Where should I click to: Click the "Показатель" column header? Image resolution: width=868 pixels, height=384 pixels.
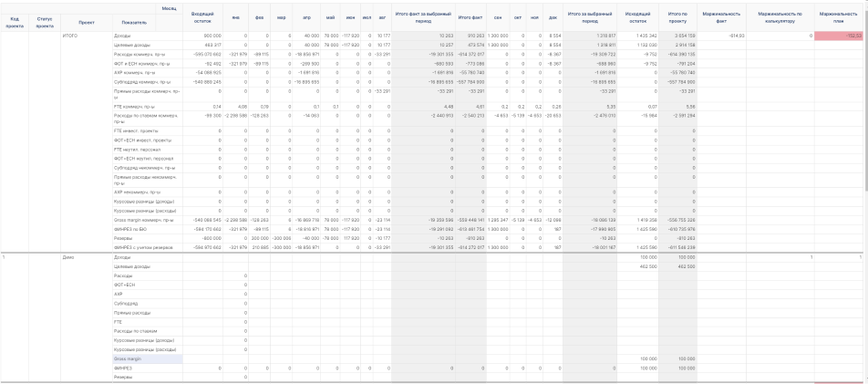133,22
